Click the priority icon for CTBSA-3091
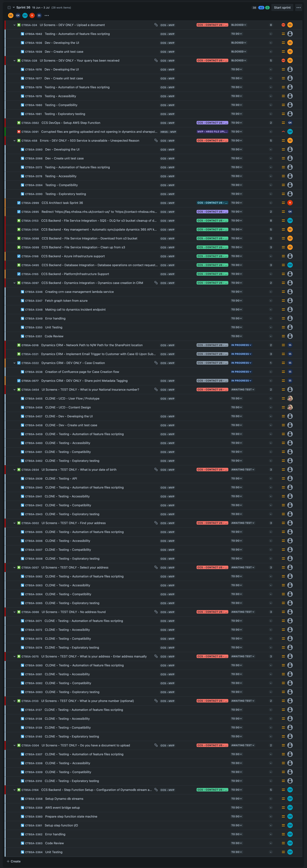 coord(283,132)
